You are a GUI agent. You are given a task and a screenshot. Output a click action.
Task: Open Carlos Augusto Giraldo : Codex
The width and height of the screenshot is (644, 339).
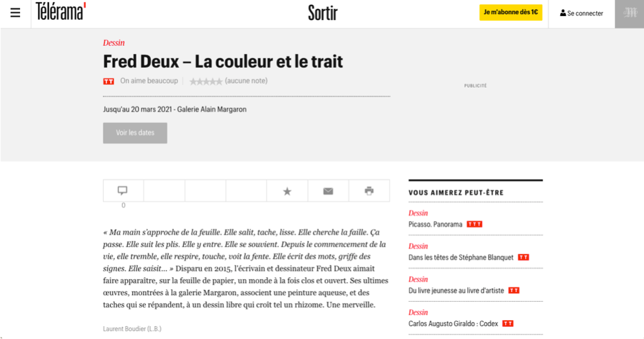pyautogui.click(x=453, y=324)
